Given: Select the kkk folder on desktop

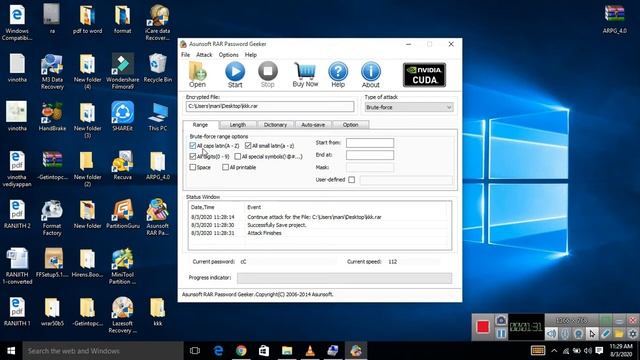Looking at the screenshot, I should pos(158,312).
